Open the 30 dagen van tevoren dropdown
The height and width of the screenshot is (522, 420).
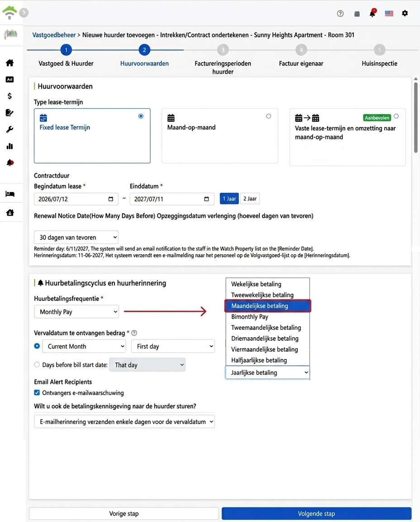(76, 237)
